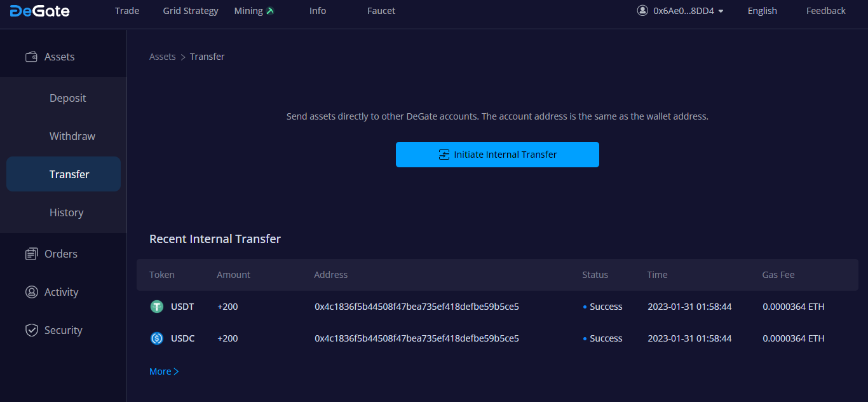Go to the Deposit page
Image resolution: width=868 pixels, height=402 pixels.
click(x=68, y=98)
